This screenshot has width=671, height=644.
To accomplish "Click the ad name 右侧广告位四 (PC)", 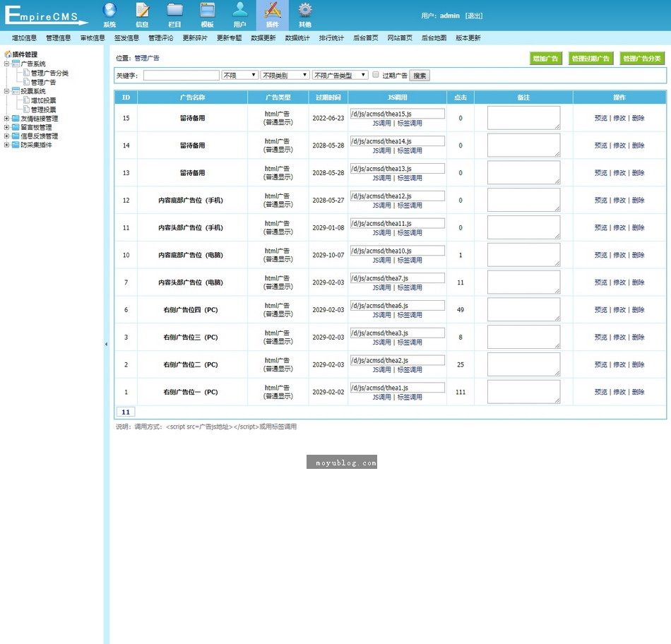I will click(191, 310).
